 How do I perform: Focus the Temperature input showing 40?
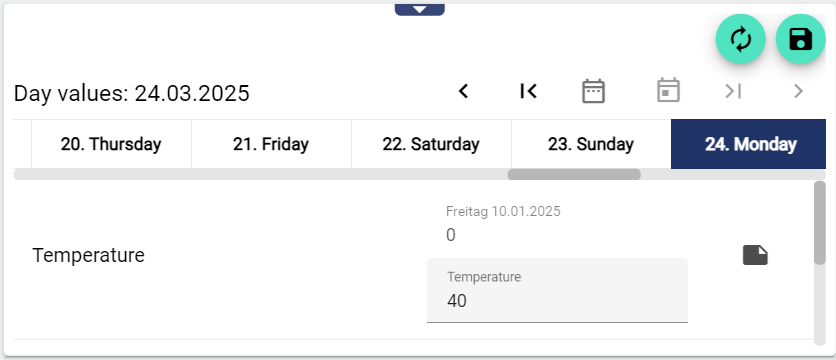click(557, 291)
